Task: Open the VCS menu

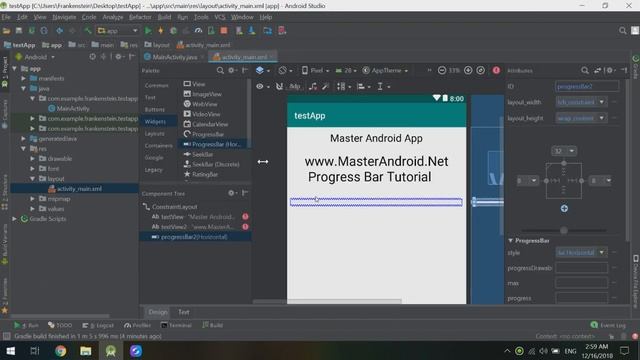Action: pyautogui.click(x=220, y=17)
